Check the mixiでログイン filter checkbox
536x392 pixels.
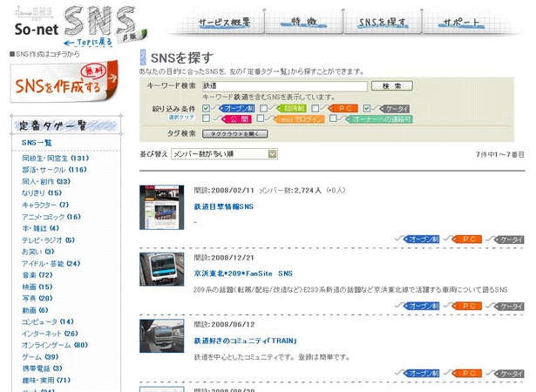[x=261, y=119]
